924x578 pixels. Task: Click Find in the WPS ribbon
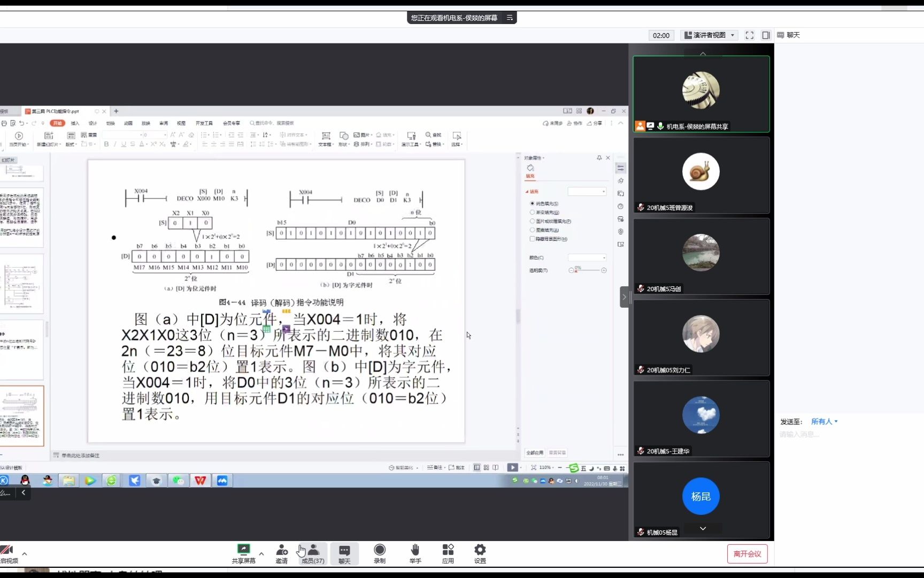pos(434,135)
